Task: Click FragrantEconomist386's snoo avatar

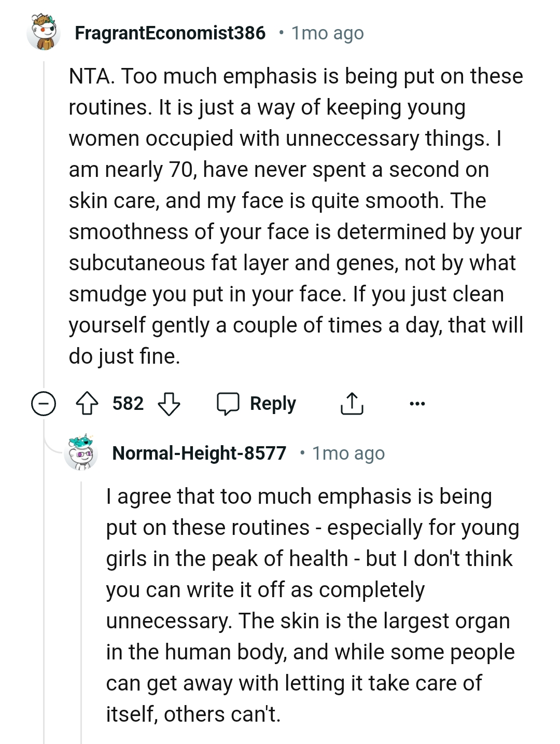Action: [44, 33]
